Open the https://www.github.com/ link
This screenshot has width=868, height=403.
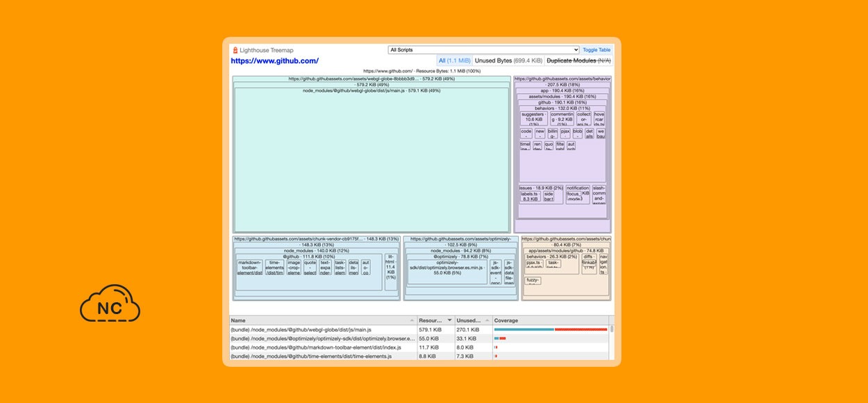pos(275,61)
